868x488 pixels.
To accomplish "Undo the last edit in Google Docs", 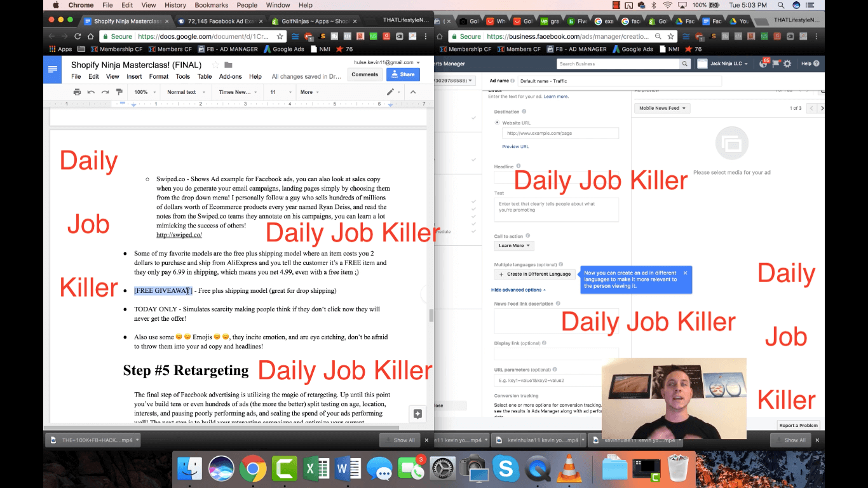I will pos(91,92).
